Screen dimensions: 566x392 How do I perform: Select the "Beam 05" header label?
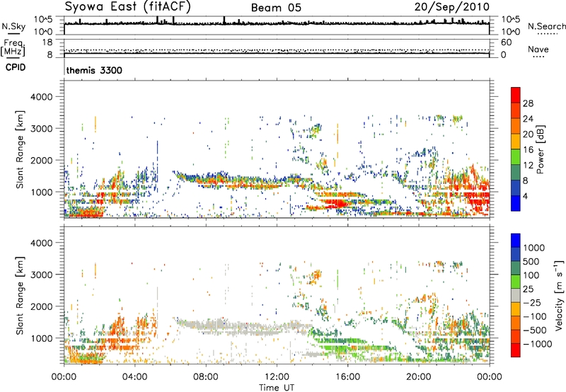point(276,8)
